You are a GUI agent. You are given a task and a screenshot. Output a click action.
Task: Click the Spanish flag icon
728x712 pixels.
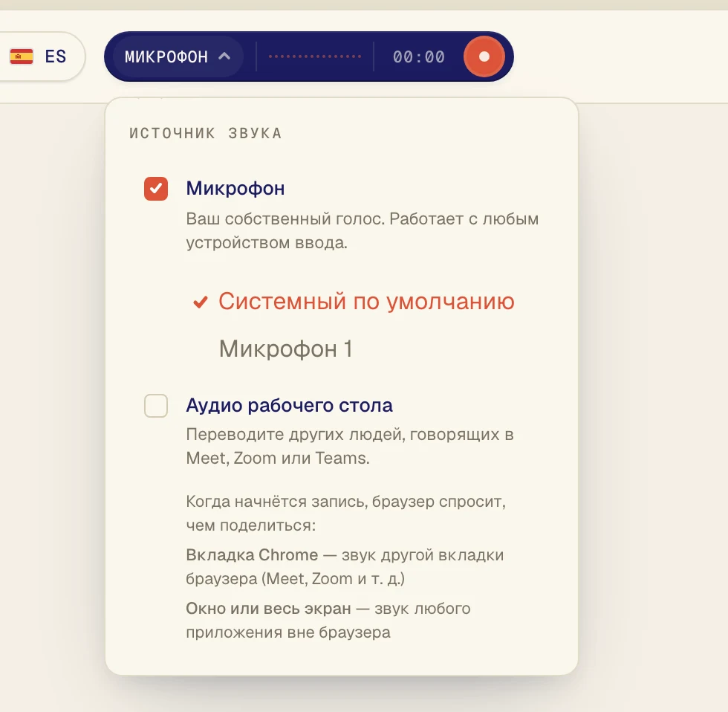(22, 56)
